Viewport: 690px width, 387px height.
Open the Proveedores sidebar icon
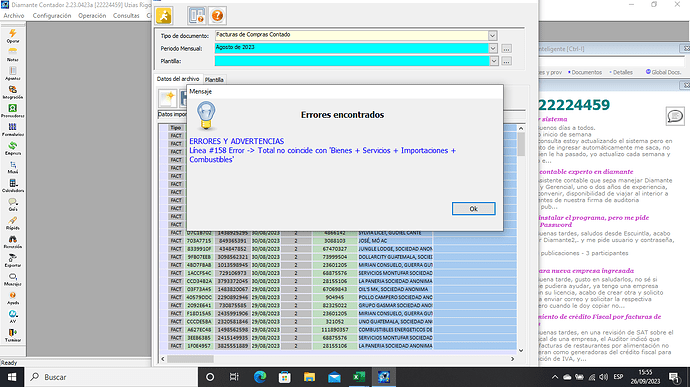coord(13,111)
